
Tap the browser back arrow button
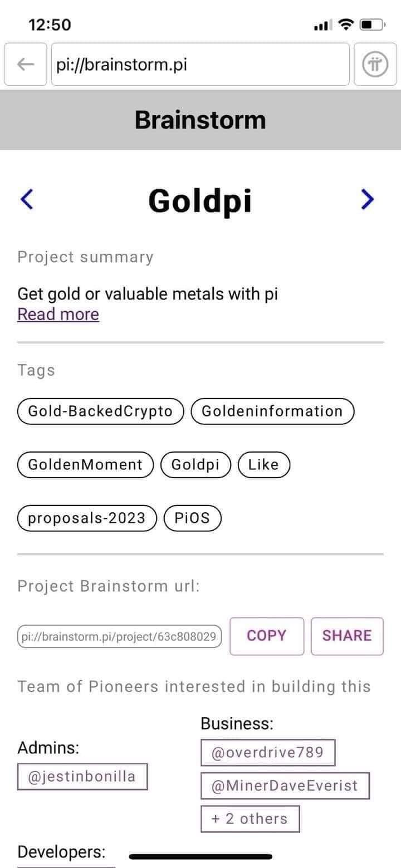tap(26, 65)
